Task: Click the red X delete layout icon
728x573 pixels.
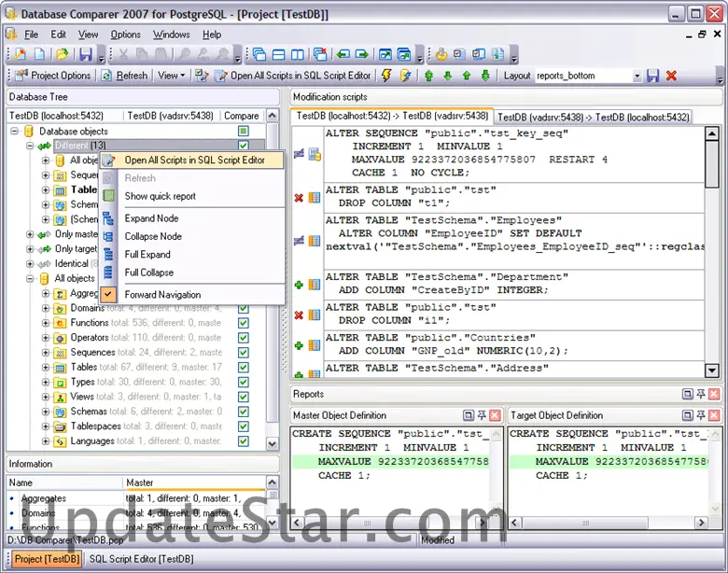Action: pyautogui.click(x=671, y=76)
